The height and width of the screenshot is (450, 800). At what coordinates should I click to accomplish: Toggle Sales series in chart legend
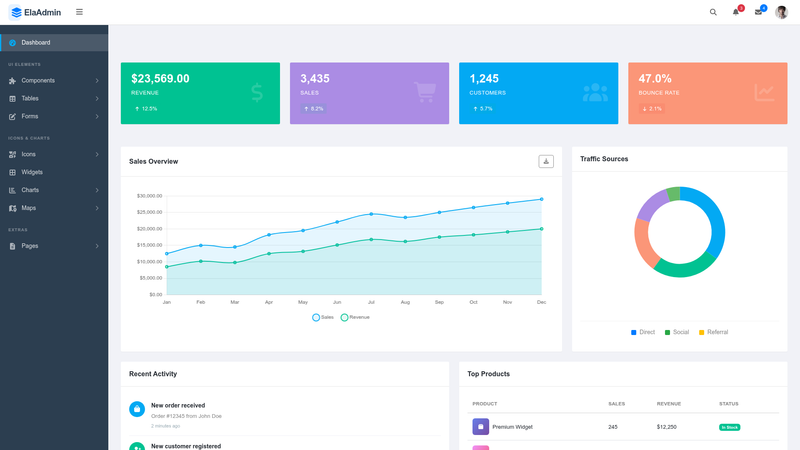[x=322, y=317]
